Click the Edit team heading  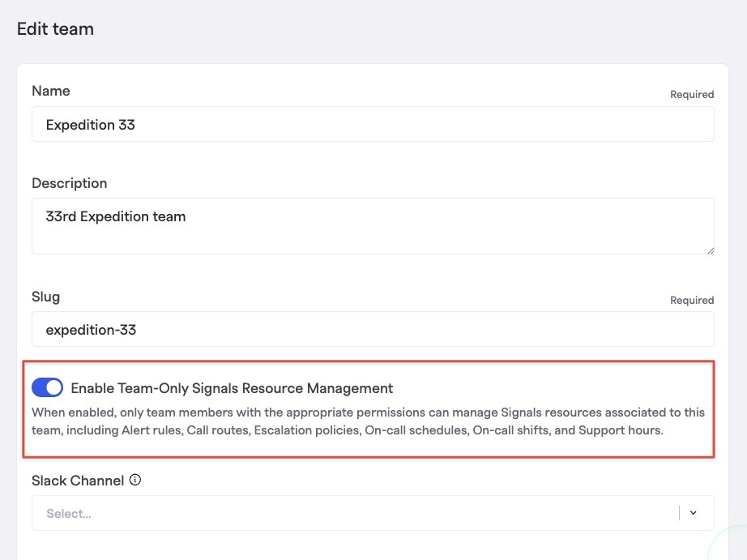point(55,29)
